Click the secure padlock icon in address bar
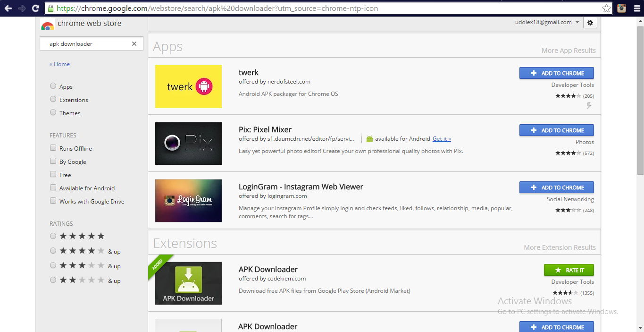This screenshot has width=644, height=332. pos(50,9)
